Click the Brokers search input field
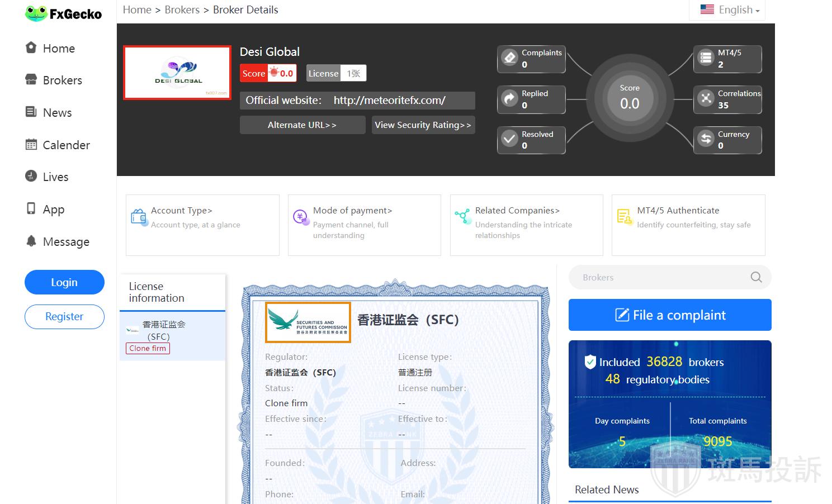 [x=660, y=277]
